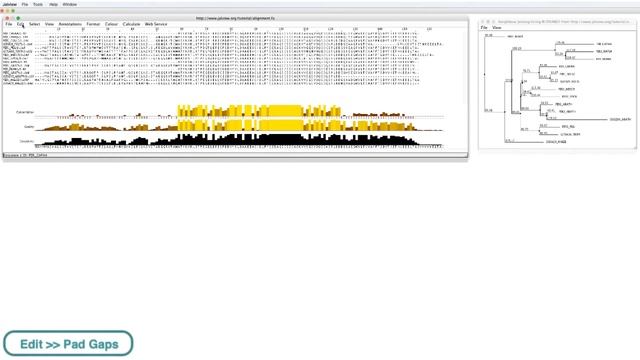Open the Select menu
Screen dimensions: 640x360
[35, 24]
